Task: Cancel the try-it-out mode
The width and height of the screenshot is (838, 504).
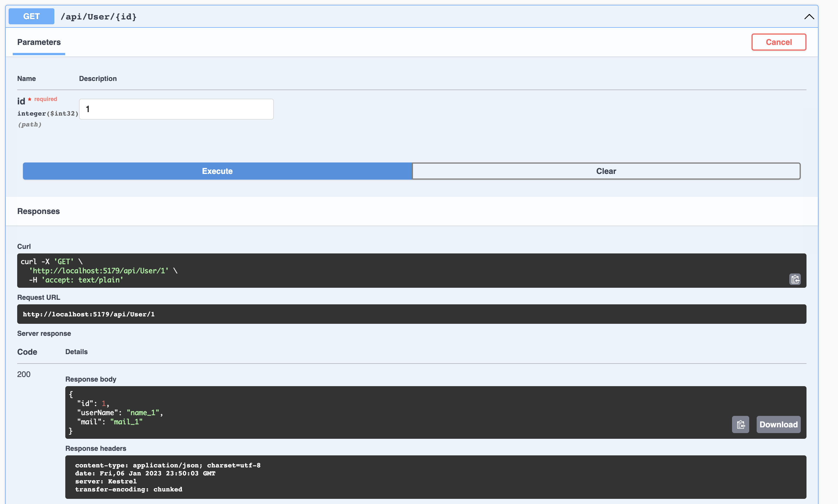Action: click(x=778, y=42)
